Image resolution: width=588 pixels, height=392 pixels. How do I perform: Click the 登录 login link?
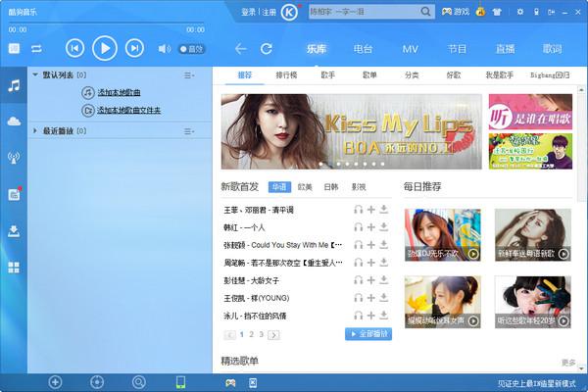coord(248,13)
